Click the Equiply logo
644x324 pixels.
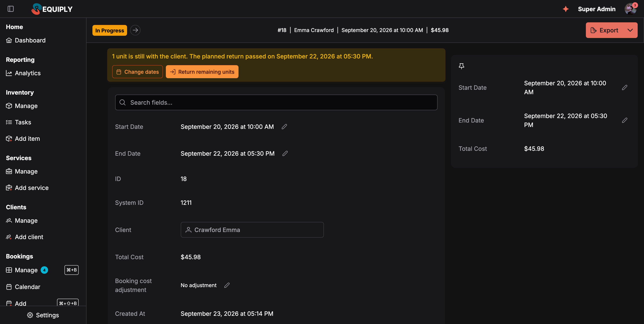point(52,9)
